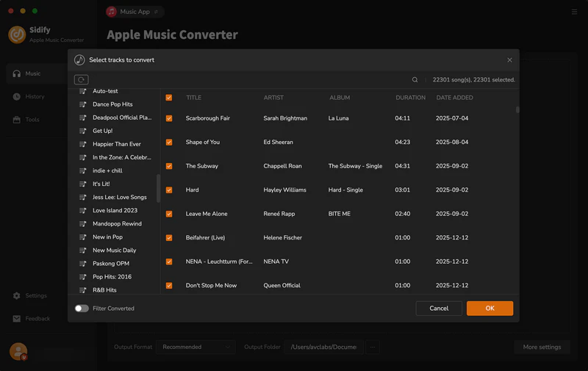Click the Cancel button
Screen dimensions: 588x371
[439, 308]
